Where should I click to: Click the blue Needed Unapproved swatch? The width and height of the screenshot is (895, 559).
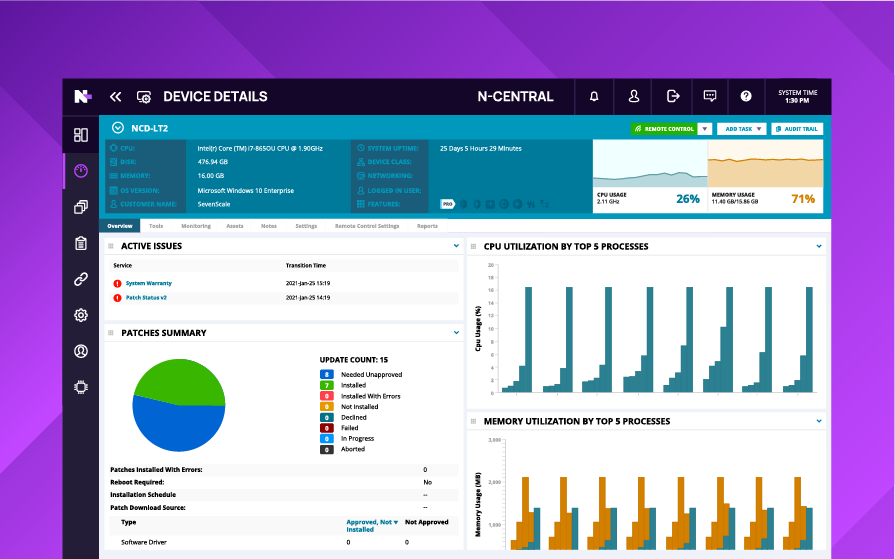pos(326,375)
